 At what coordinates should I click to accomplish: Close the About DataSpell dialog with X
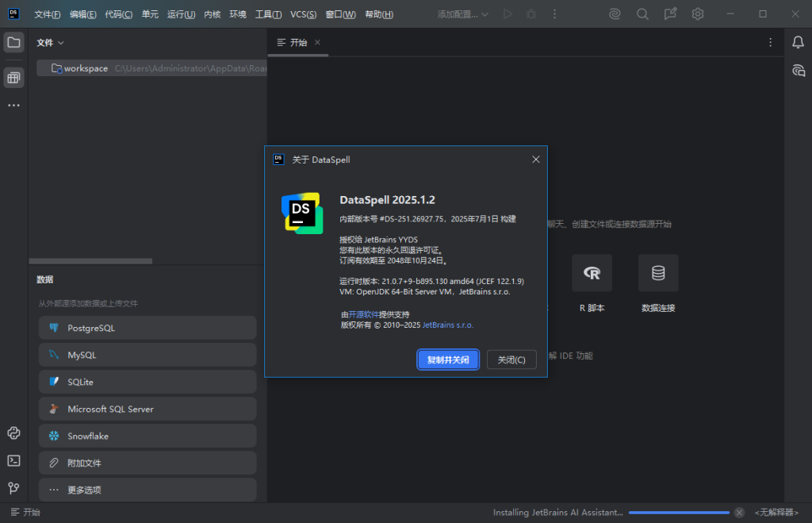pos(536,160)
